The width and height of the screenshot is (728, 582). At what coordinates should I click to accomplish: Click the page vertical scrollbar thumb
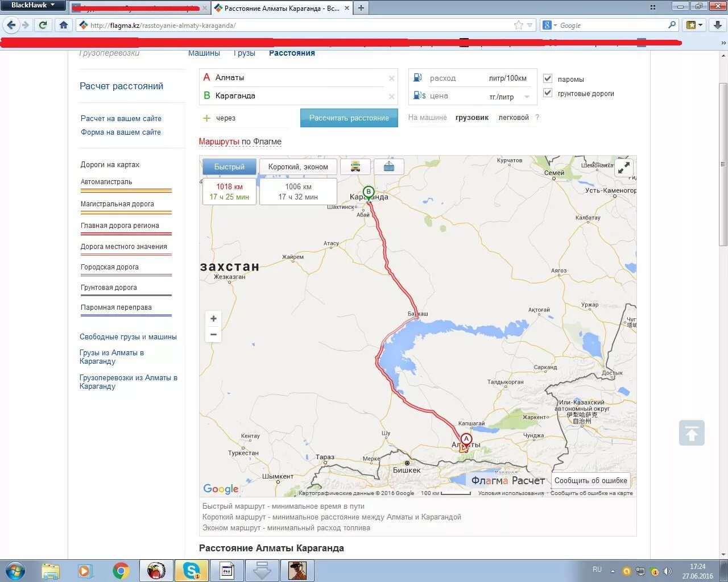[x=723, y=165]
